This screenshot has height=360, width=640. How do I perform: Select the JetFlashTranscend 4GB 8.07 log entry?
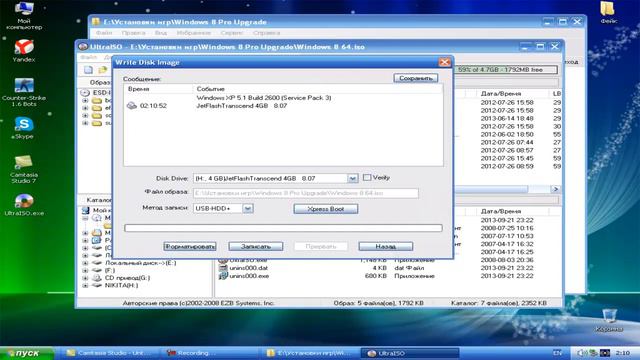pos(242,106)
